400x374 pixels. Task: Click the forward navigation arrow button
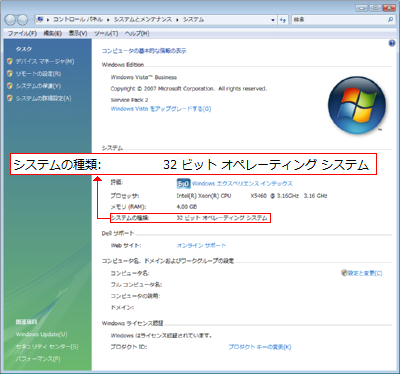22,20
